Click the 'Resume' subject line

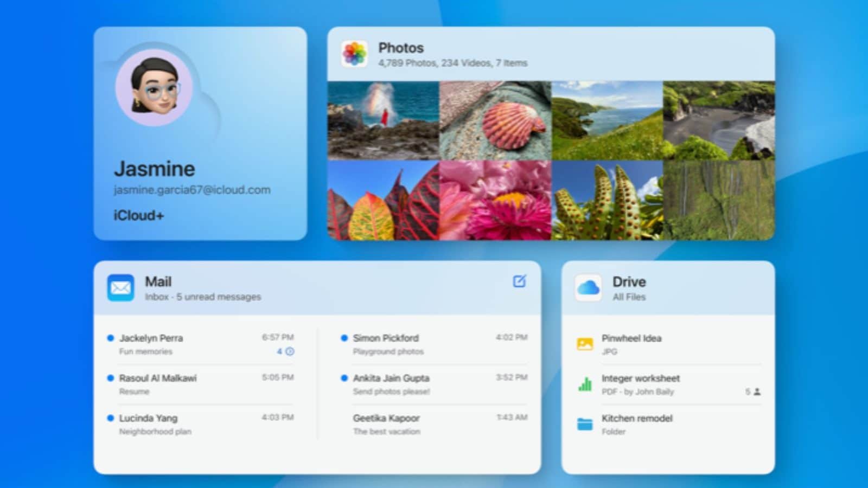[x=134, y=391]
